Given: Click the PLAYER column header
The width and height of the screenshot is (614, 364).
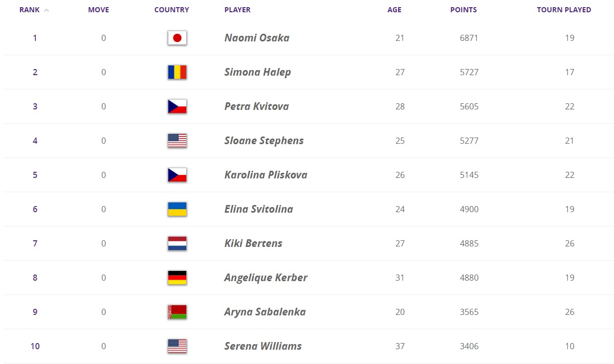Looking at the screenshot, I should [x=237, y=10].
